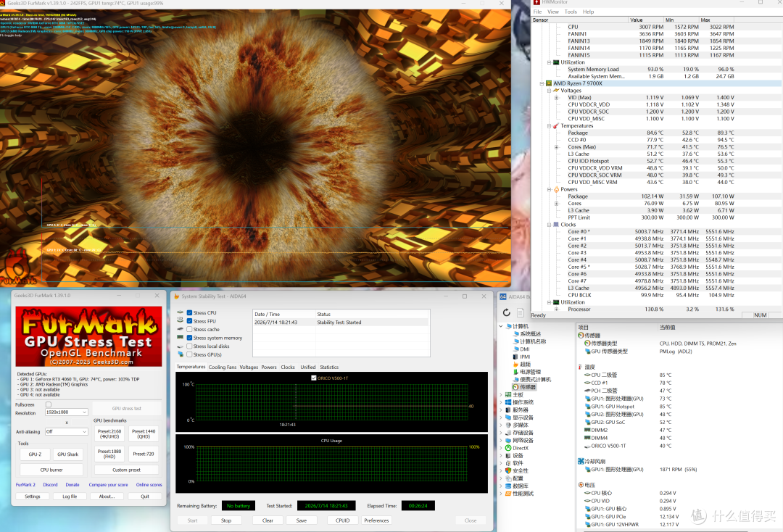
Task: Click the CPUID button in stability test
Action: (342, 520)
